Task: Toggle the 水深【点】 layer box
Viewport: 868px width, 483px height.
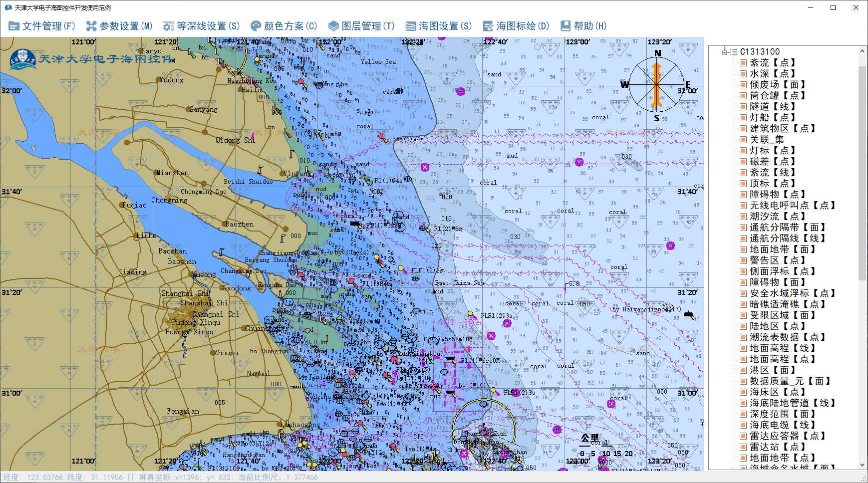Action: 743,74
